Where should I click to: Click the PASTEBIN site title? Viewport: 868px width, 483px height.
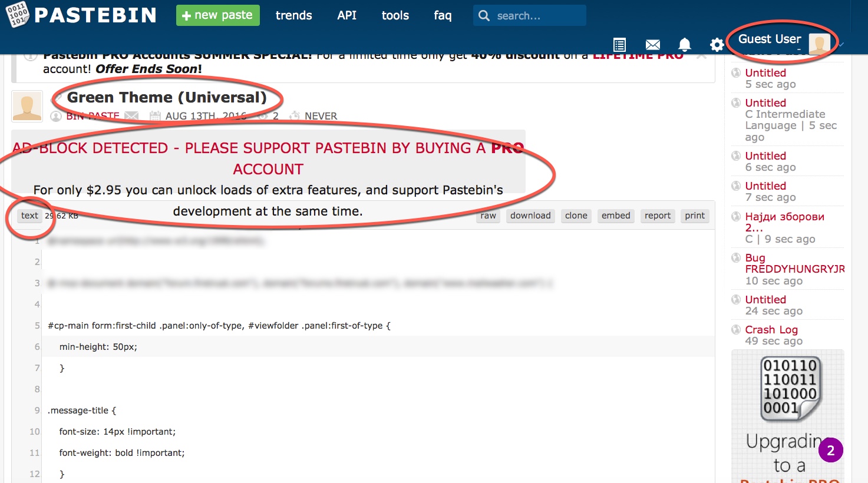click(x=95, y=15)
